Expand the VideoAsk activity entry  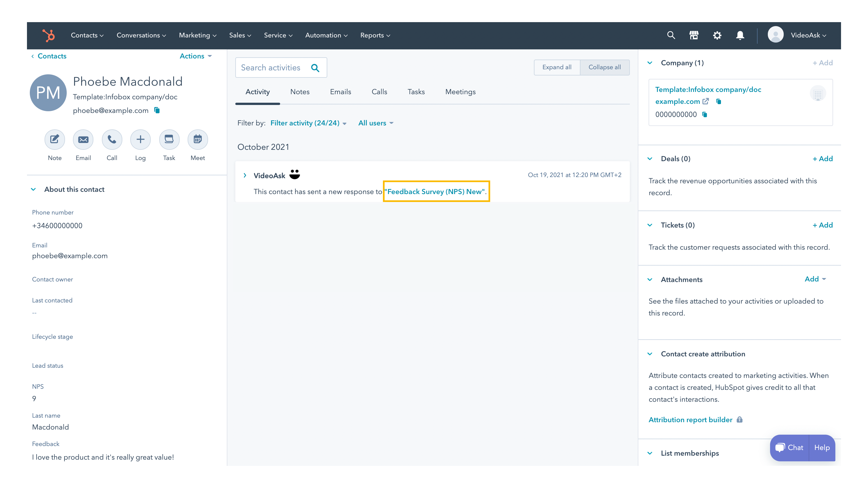(x=245, y=175)
